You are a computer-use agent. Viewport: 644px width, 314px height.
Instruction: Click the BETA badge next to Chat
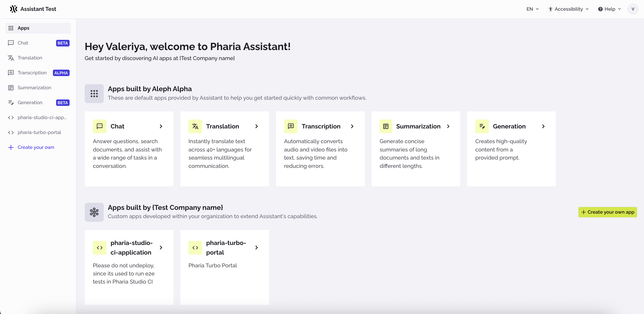pos(63,43)
